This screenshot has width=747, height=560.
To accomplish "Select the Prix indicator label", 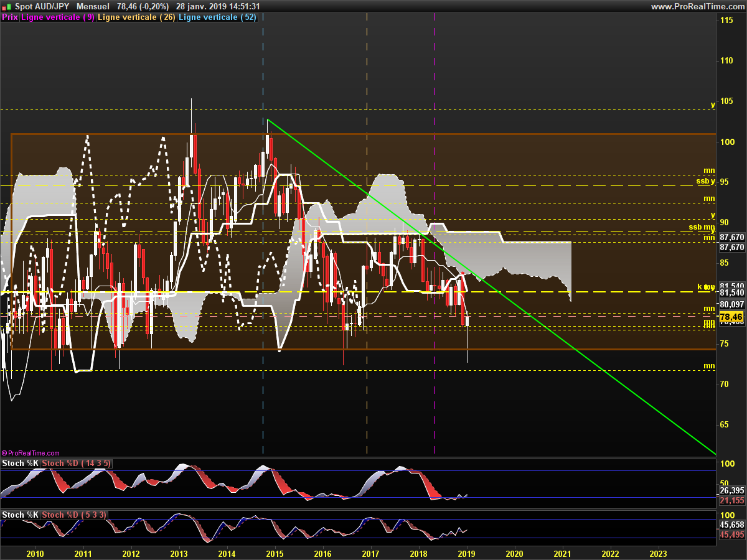I will [x=10, y=17].
